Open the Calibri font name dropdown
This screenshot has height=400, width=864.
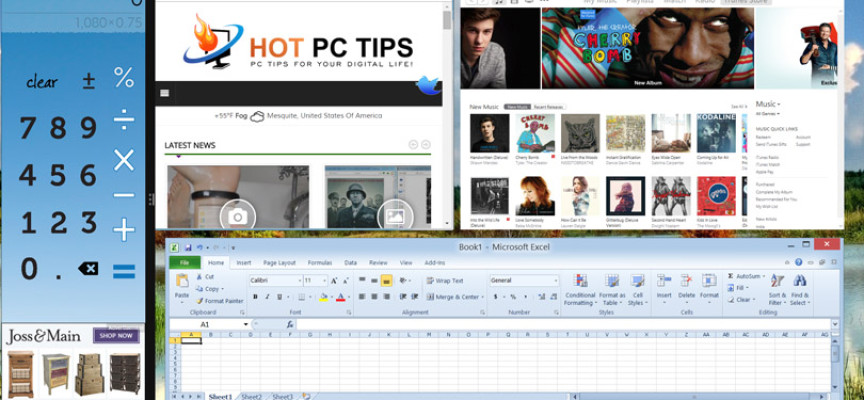click(300, 281)
